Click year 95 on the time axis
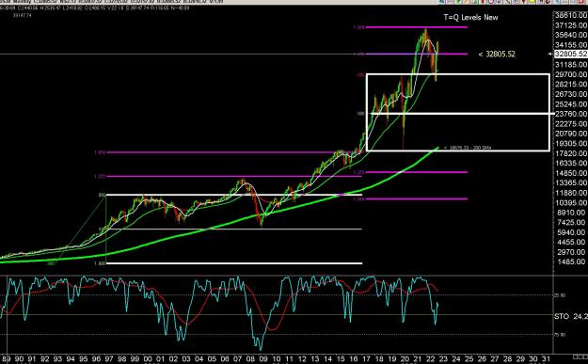 [83, 358]
